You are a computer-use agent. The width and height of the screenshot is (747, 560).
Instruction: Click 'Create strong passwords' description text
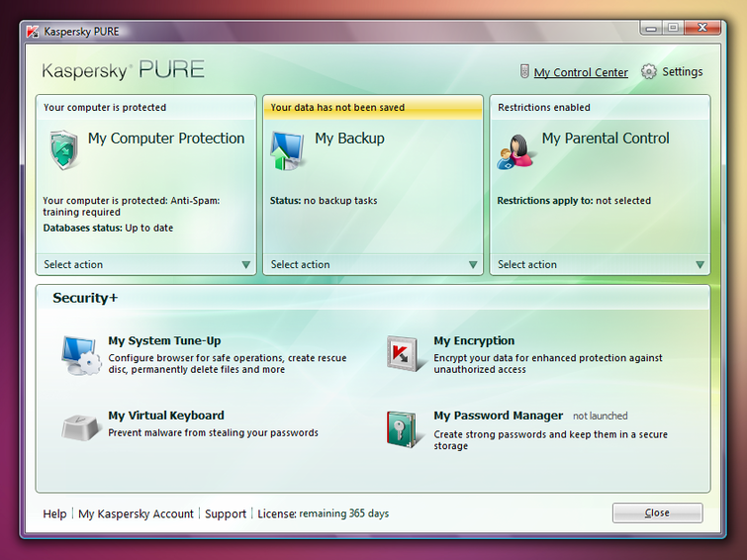pos(550,440)
